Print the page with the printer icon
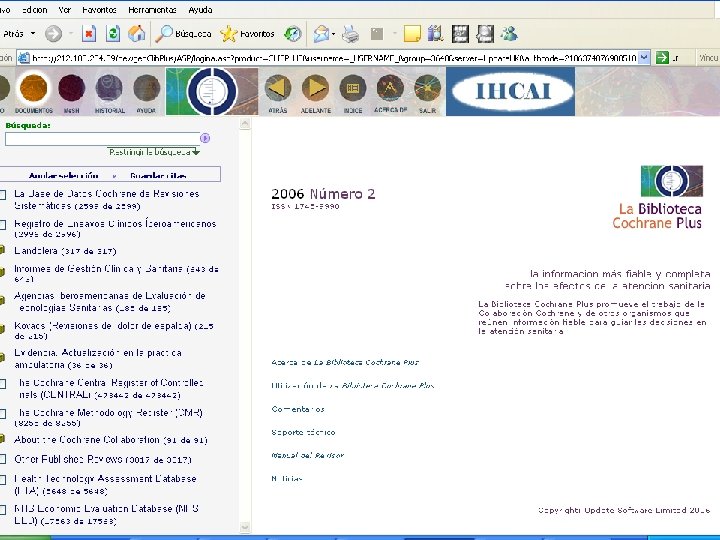720x540 pixels. tap(350, 34)
